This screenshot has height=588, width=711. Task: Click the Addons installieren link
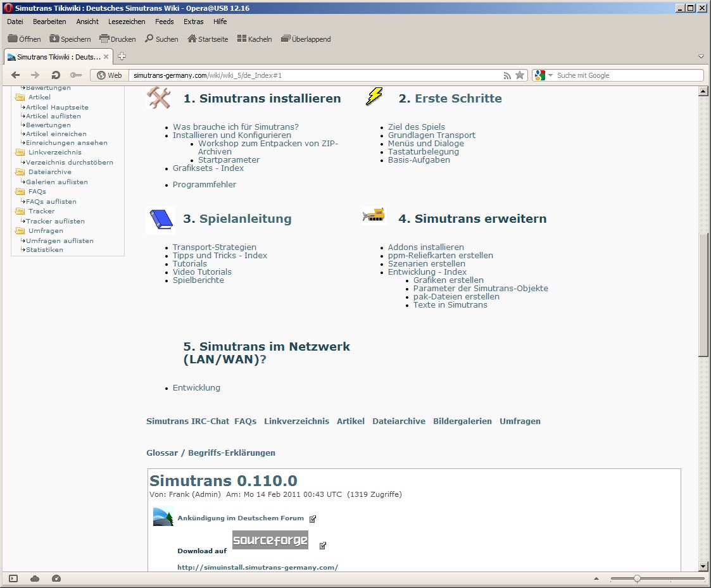click(425, 247)
